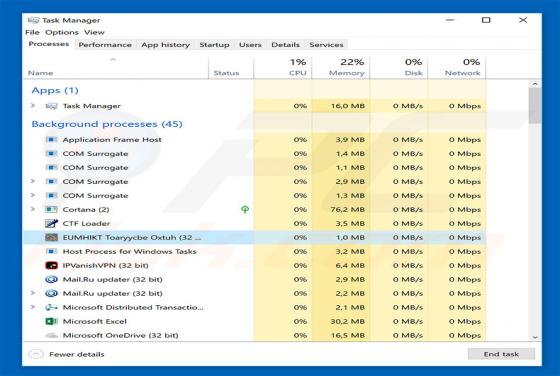Select the Processes tab
This screenshot has width=560, height=376.
click(49, 44)
